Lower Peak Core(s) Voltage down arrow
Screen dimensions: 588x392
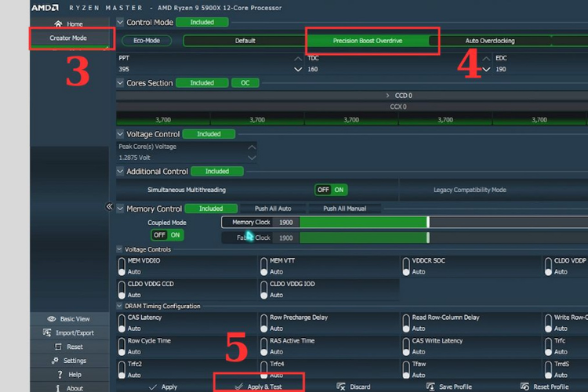[252, 158]
